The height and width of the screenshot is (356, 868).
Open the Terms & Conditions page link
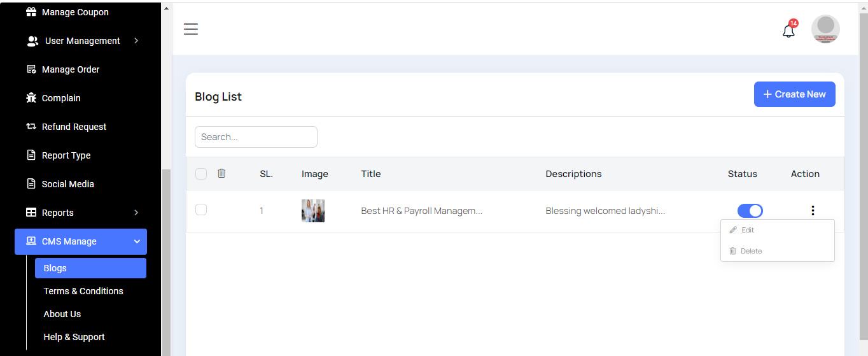(83, 291)
